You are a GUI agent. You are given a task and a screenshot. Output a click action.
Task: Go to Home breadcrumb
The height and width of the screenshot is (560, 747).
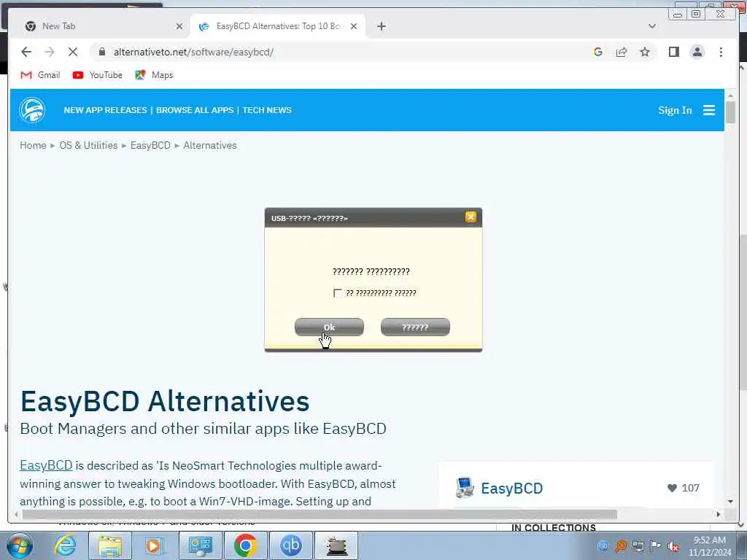[x=33, y=145]
